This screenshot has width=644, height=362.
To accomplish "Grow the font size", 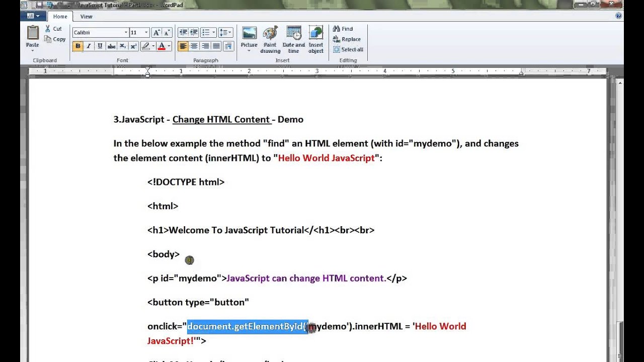I will pyautogui.click(x=156, y=32).
